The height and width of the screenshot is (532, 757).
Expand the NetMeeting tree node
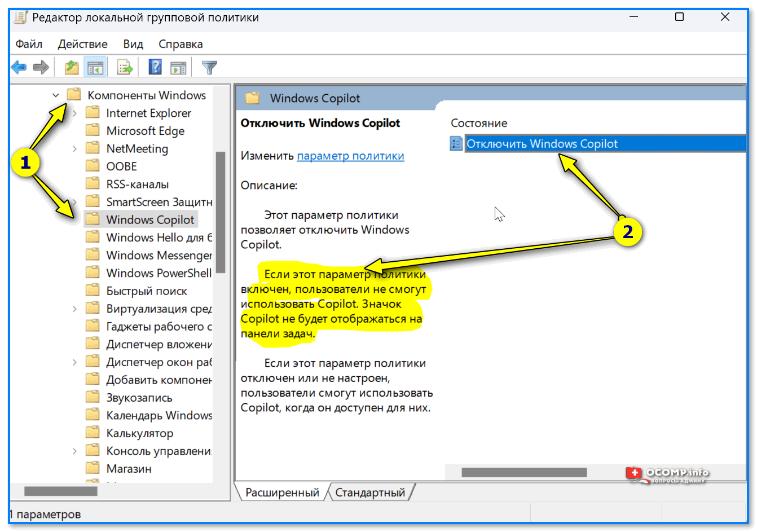pyautogui.click(x=74, y=149)
